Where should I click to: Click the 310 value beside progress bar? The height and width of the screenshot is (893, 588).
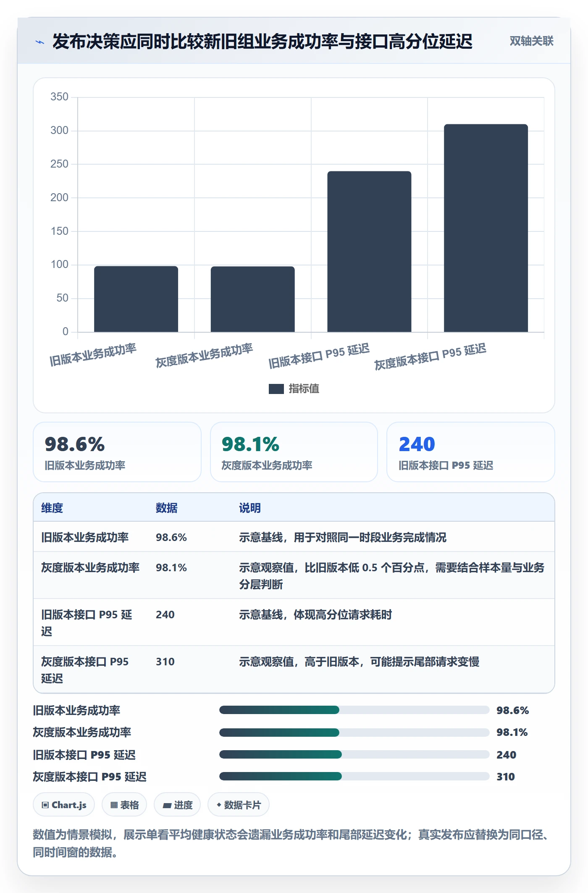point(506,777)
